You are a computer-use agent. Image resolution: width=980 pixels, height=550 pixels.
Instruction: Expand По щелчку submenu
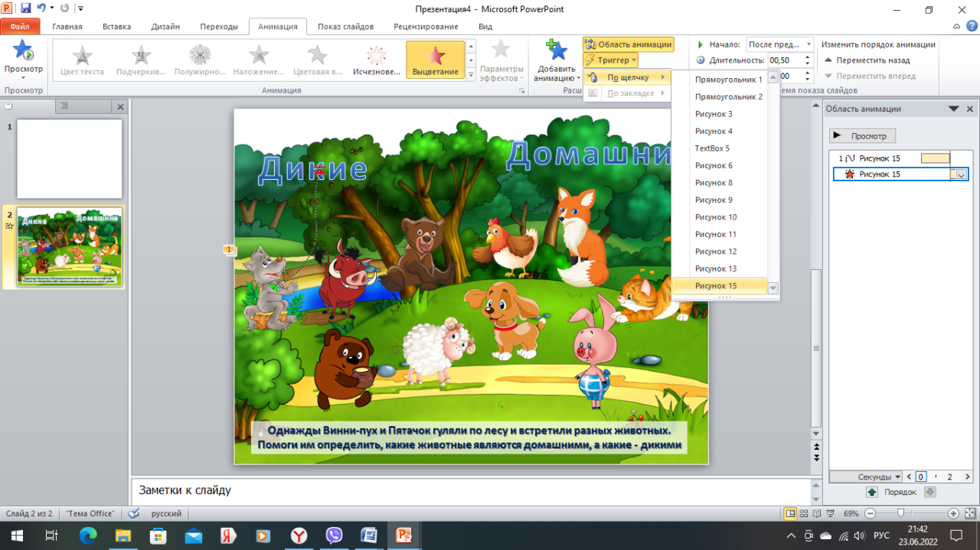click(x=627, y=77)
